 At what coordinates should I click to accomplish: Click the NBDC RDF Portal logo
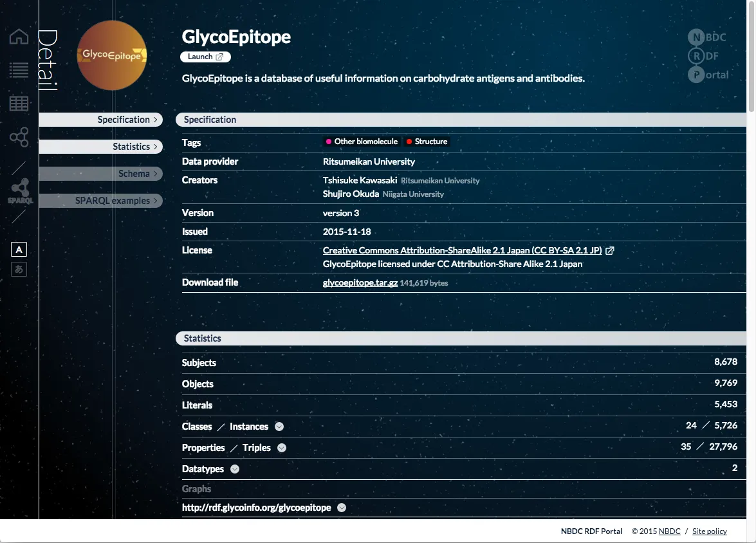(x=708, y=56)
